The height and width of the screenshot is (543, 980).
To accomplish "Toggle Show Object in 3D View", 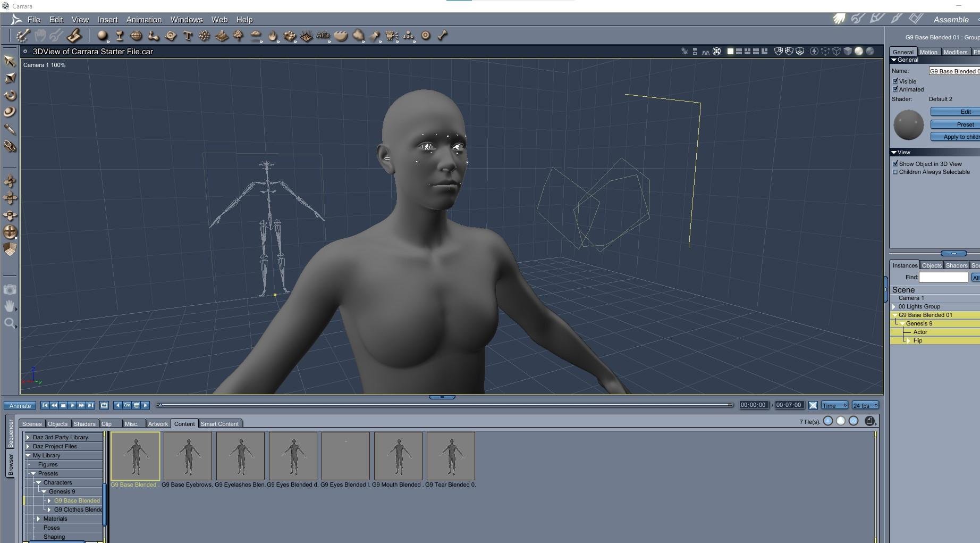I will pyautogui.click(x=895, y=164).
